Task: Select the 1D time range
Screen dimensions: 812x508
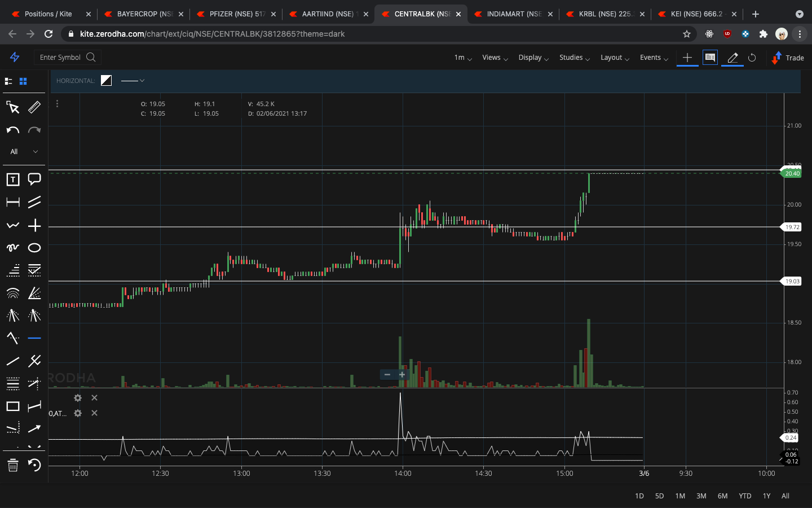Action: [x=639, y=496]
